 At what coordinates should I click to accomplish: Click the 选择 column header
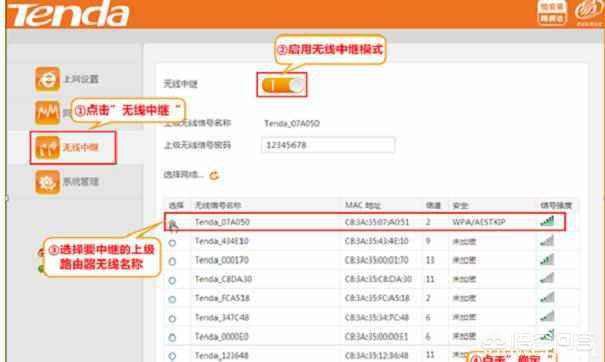(x=176, y=205)
